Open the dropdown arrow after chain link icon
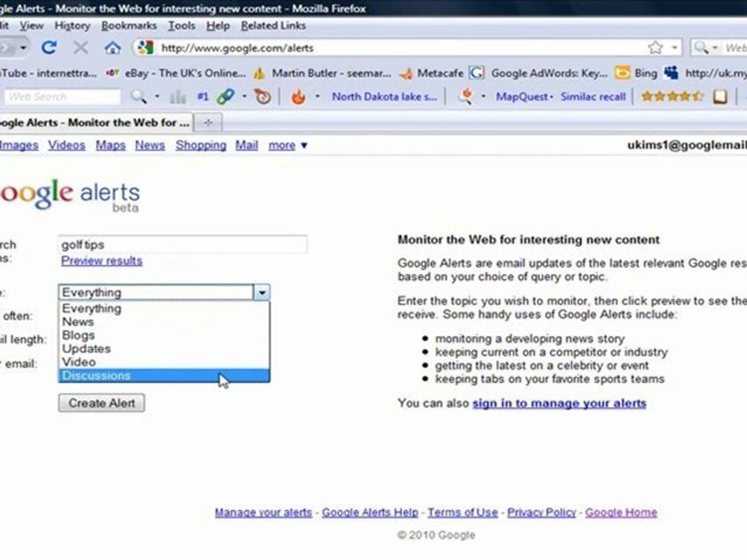Viewport: 747px width, 560px height. (x=244, y=96)
